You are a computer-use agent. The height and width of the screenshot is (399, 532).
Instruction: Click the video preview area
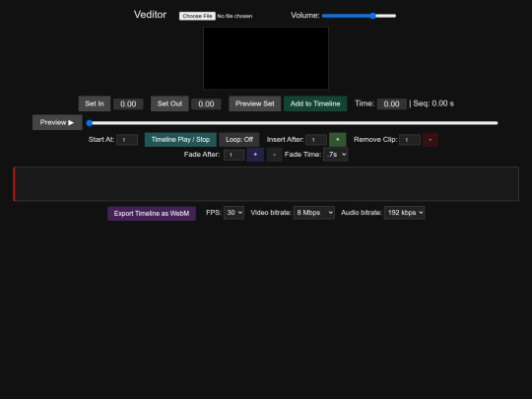(266, 58)
